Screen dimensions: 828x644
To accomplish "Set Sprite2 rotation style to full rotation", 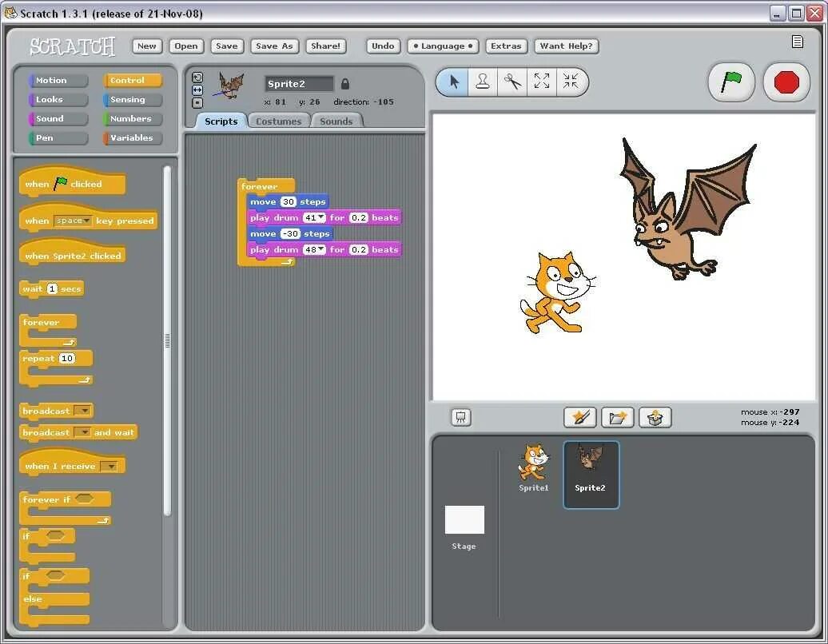I will point(197,77).
